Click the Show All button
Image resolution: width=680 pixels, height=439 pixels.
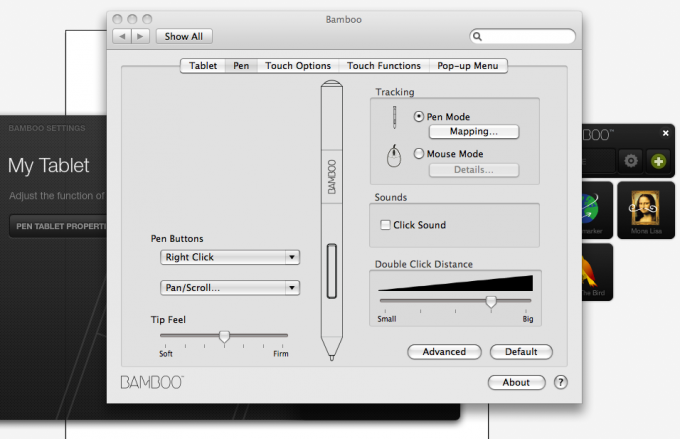click(x=184, y=36)
